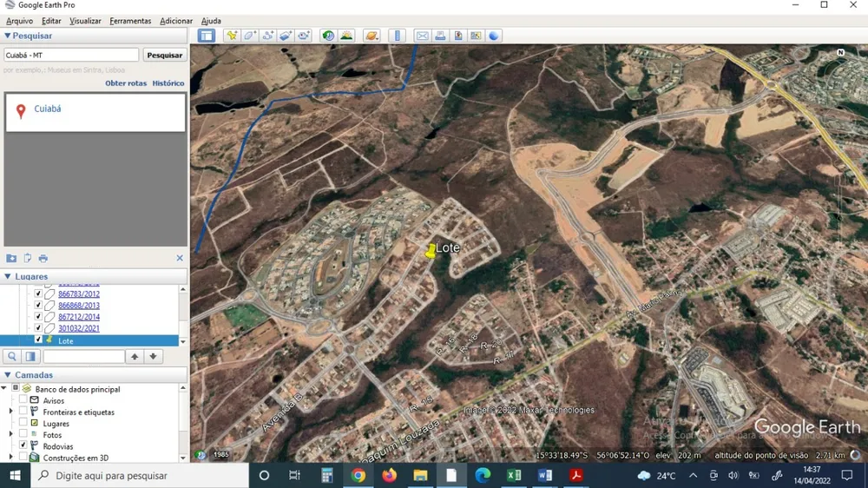Open the historical imagery clock tool

pyautogui.click(x=328, y=36)
